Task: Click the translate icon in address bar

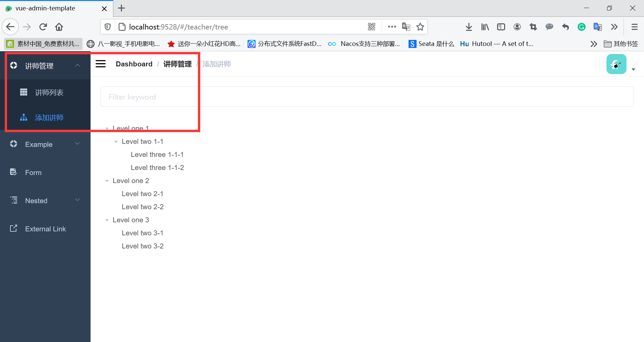Action: click(x=406, y=27)
